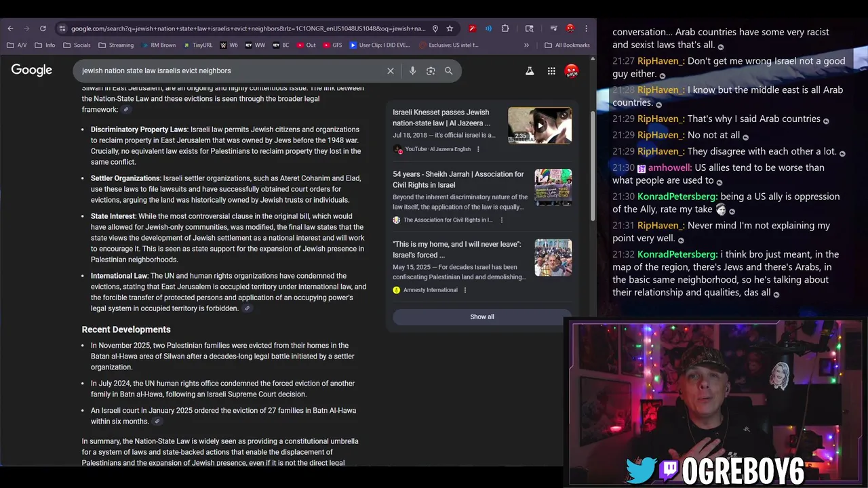
Task: Open the All Bookmarks folder
Action: pos(567,45)
